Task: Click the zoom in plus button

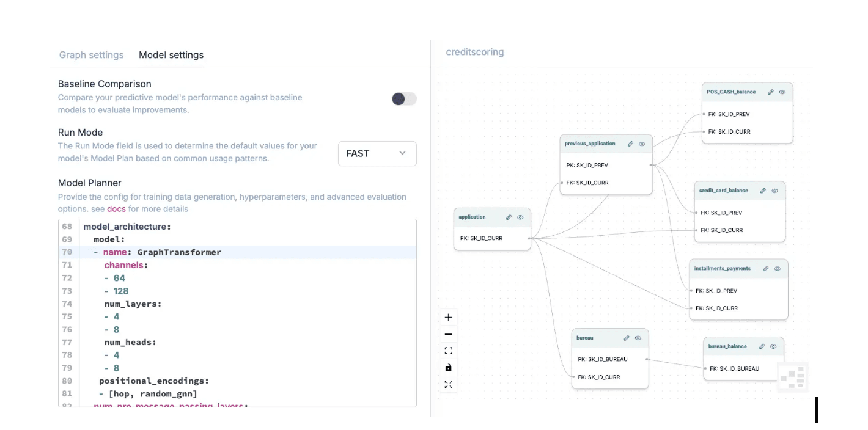Action: [449, 318]
